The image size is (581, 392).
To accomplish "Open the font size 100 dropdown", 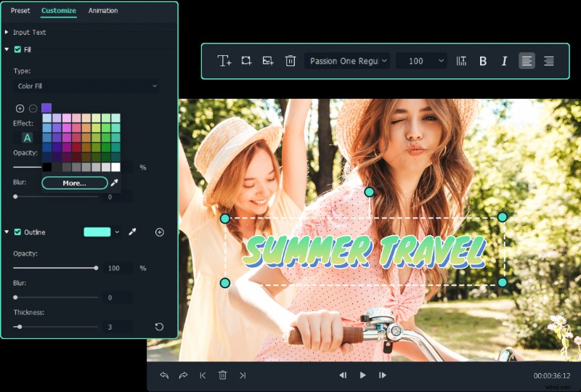I will (x=421, y=61).
